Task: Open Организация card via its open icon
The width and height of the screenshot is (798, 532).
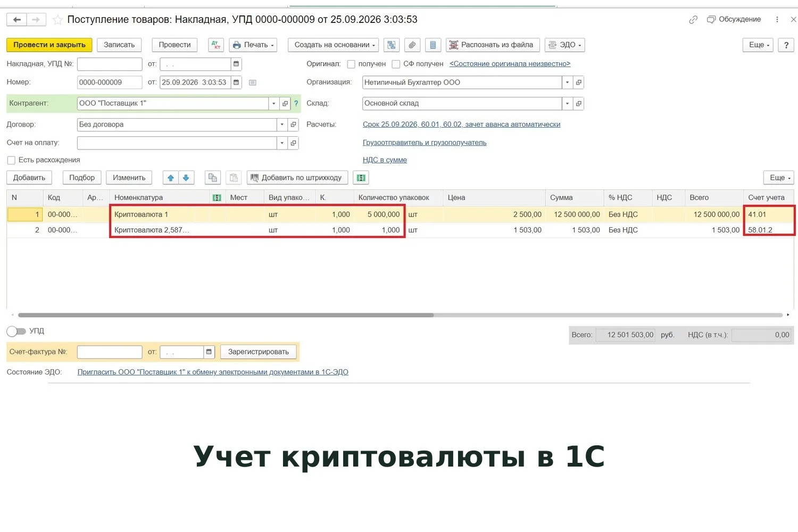Action: (x=579, y=82)
